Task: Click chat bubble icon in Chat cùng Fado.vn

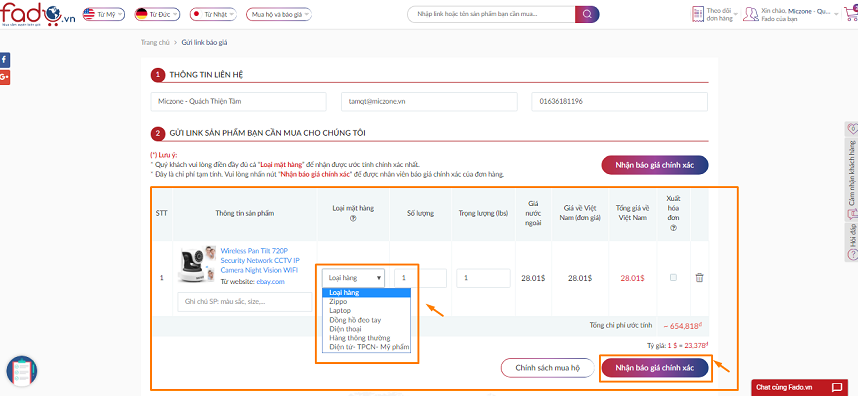Action: (x=836, y=387)
